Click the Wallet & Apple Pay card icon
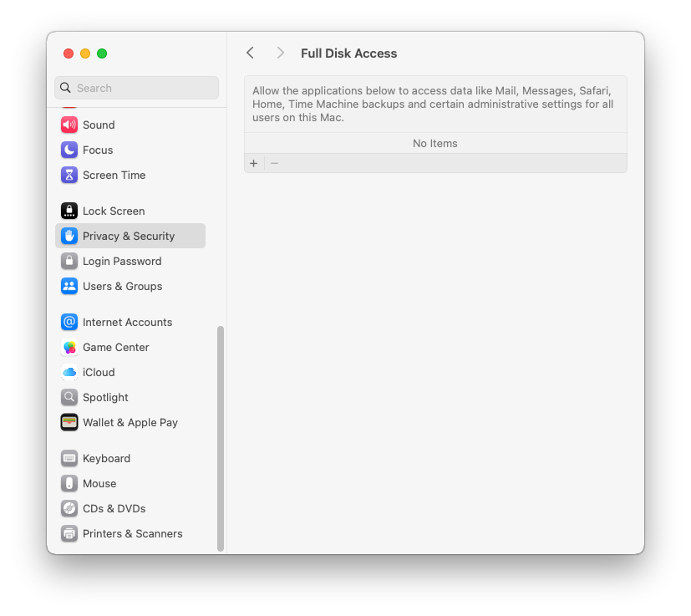The height and width of the screenshot is (616, 691). point(69,422)
